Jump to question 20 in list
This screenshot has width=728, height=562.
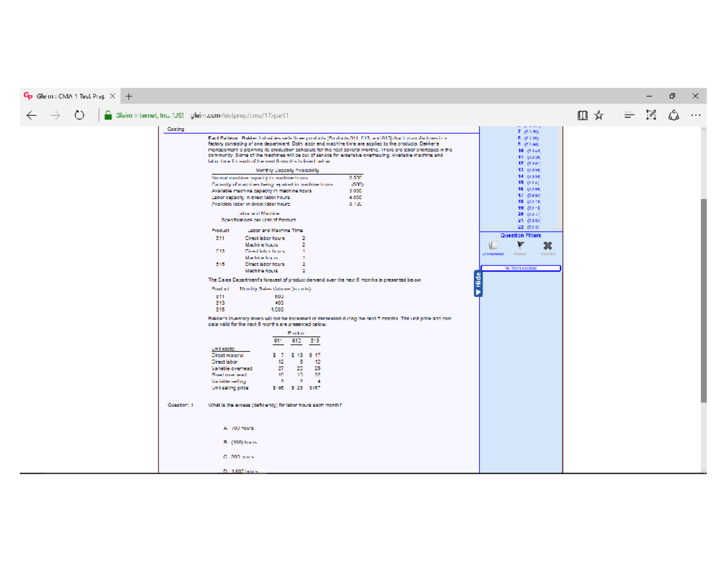click(530, 215)
